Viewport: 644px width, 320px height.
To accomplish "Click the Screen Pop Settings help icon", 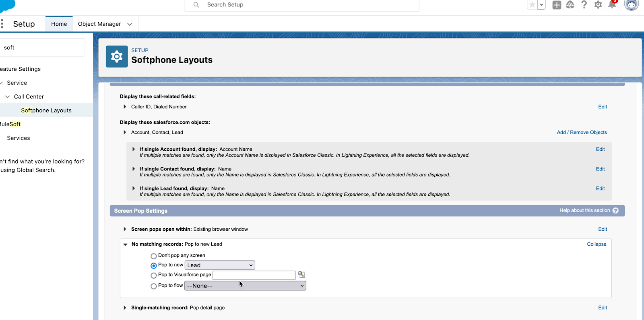I will coord(615,211).
